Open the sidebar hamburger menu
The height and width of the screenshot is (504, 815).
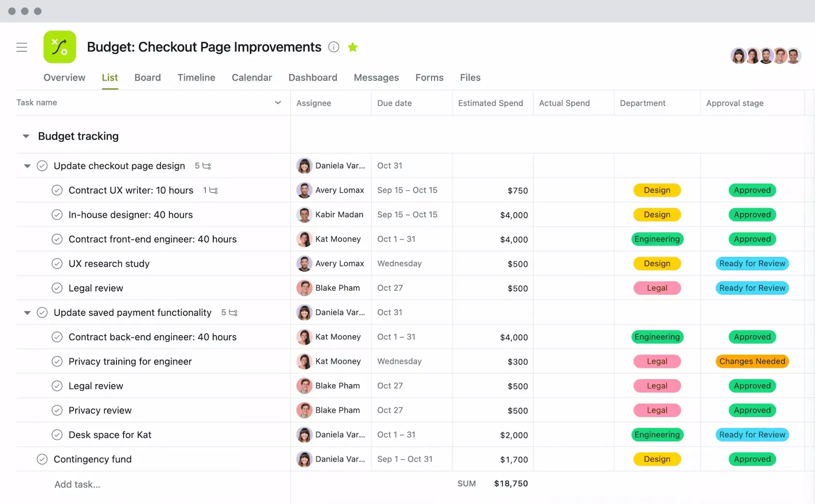tap(22, 47)
